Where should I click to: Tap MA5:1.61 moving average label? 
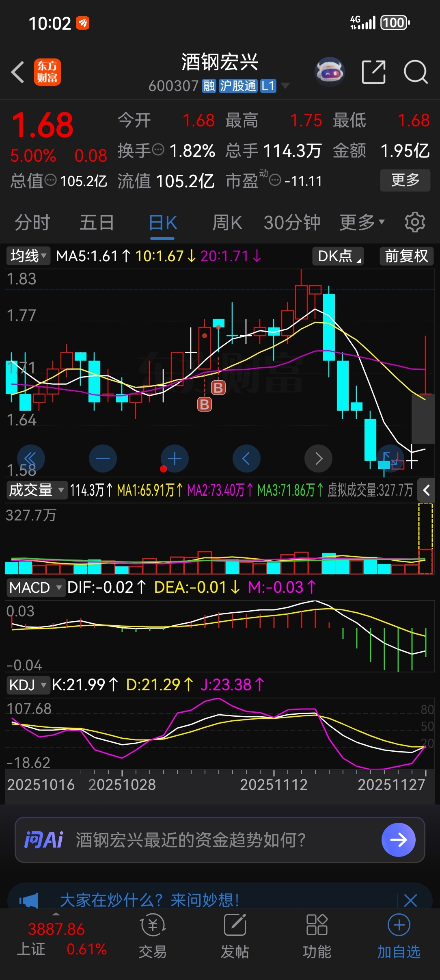[x=93, y=256]
